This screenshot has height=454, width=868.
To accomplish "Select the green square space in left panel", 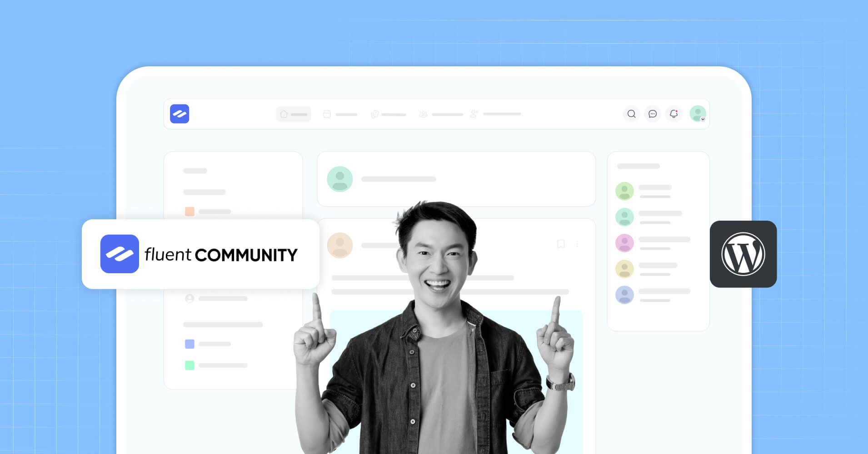I will [190, 365].
